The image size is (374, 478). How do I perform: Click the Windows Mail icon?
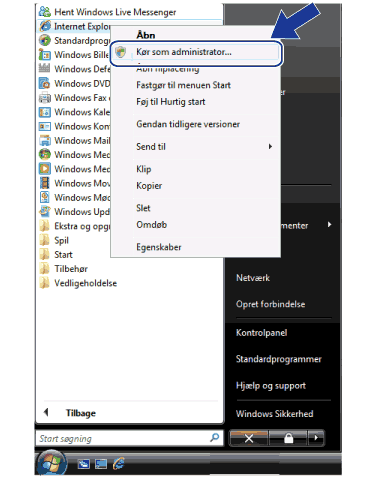coord(44,140)
